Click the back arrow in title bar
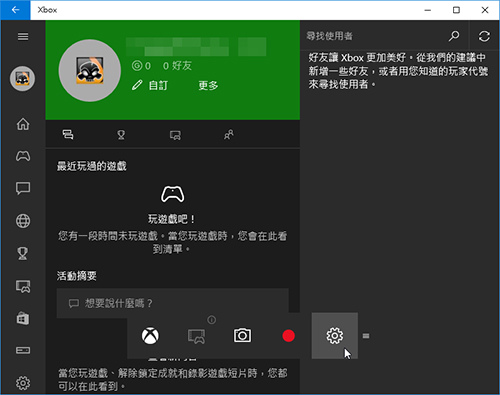This screenshot has height=395, width=500. [x=15, y=10]
